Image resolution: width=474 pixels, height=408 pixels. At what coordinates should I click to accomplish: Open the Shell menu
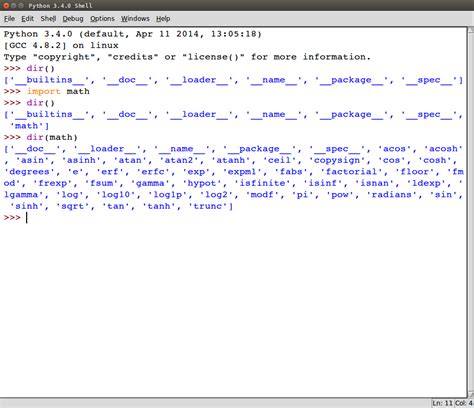coord(48,19)
